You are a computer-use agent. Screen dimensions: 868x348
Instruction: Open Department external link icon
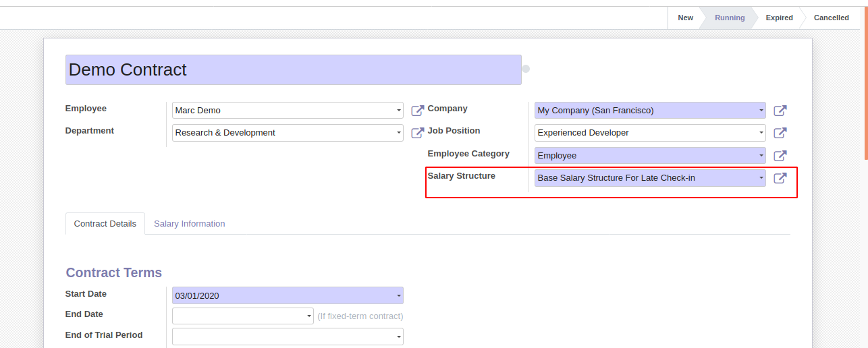pyautogui.click(x=418, y=133)
